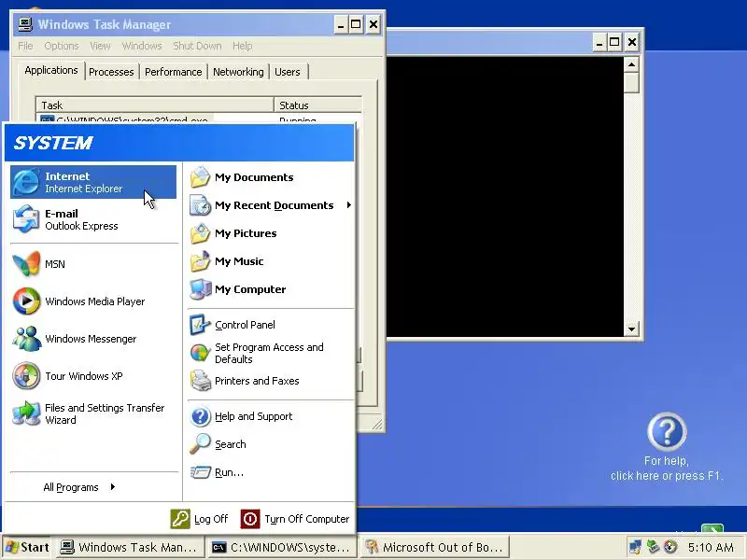This screenshot has height=560, width=747.
Task: Open Files and Settings Transfer Wizard
Action: tap(93, 413)
